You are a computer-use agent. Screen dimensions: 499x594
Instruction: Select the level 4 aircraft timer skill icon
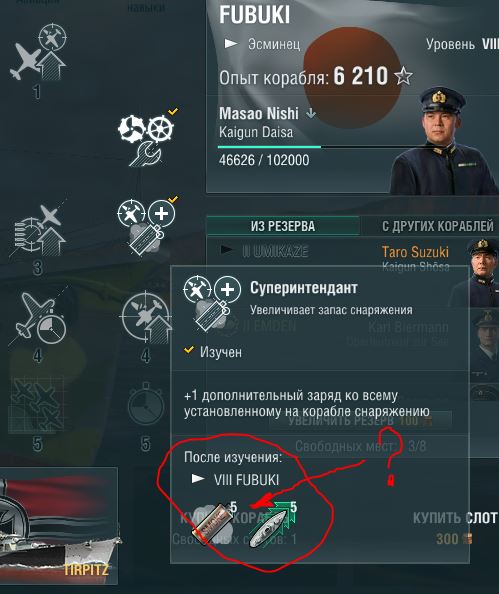coord(38,317)
